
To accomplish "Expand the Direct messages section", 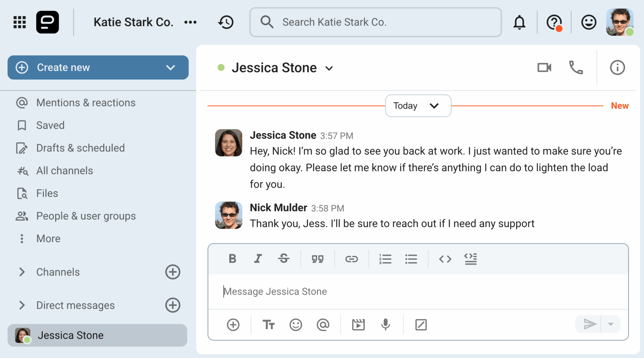I will tap(22, 305).
